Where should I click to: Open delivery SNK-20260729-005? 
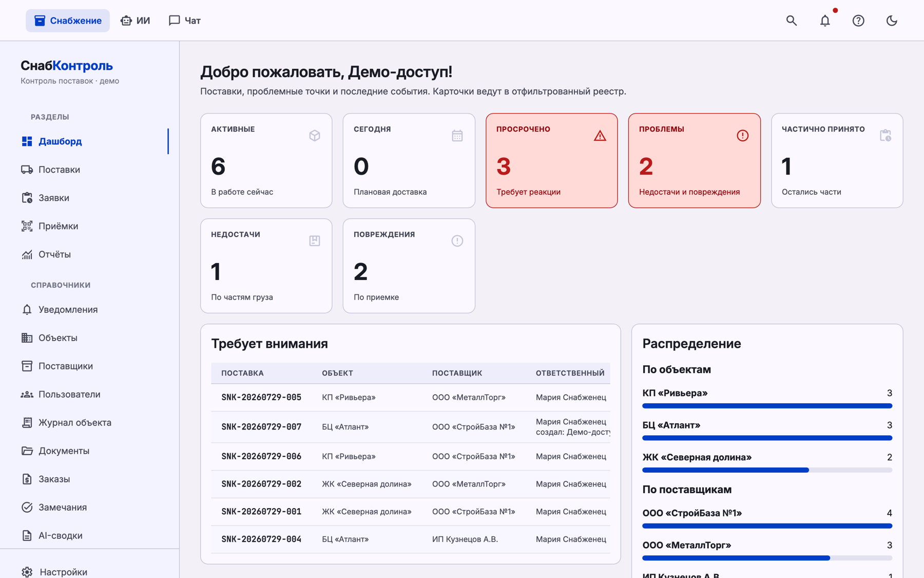[x=261, y=397]
